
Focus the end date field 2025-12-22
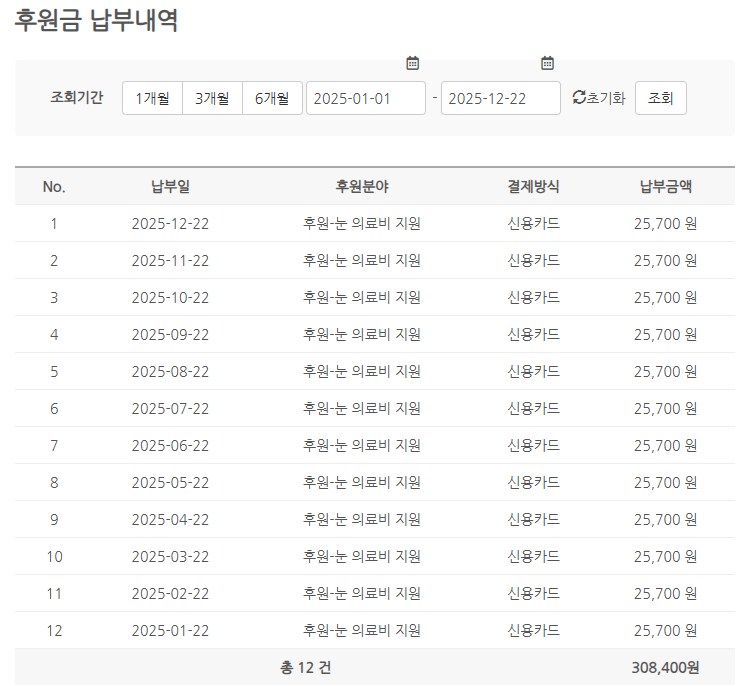pos(501,98)
